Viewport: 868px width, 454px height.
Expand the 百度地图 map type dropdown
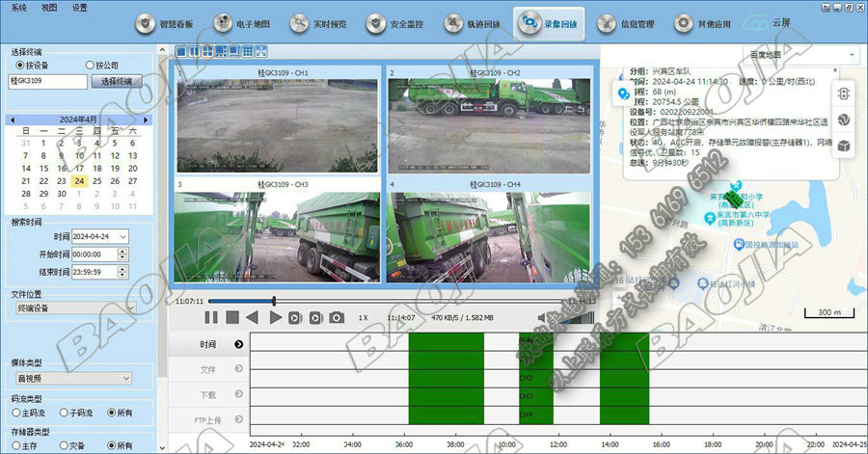[x=792, y=55]
